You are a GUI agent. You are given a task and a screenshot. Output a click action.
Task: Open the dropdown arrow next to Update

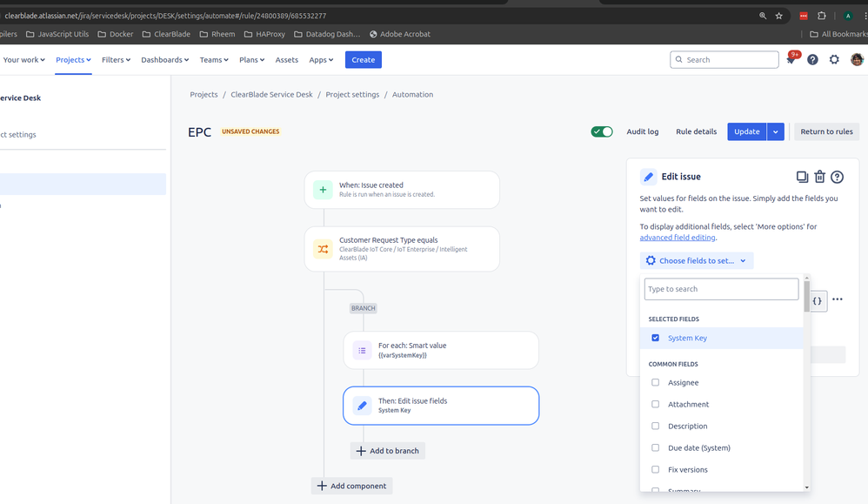pos(776,131)
